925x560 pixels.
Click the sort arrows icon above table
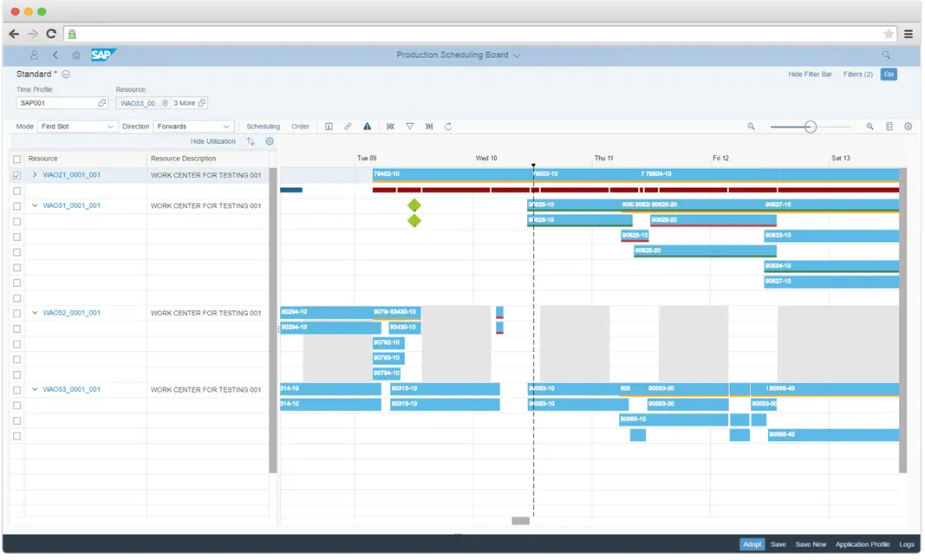[251, 141]
